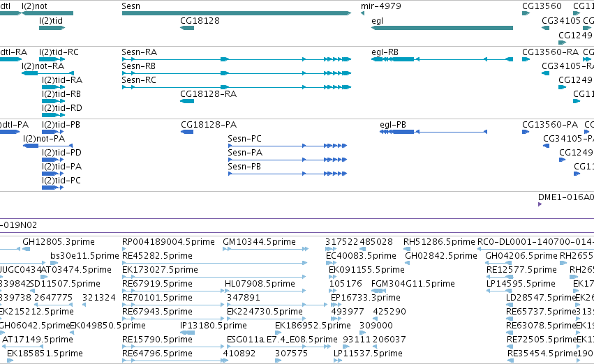Select the Sesn-RB transcript label
594x364 pixels.
pyautogui.click(x=139, y=66)
